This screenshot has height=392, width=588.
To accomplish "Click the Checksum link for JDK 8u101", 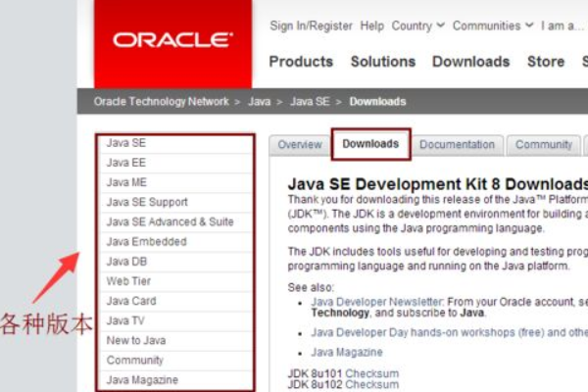I will pos(372,373).
